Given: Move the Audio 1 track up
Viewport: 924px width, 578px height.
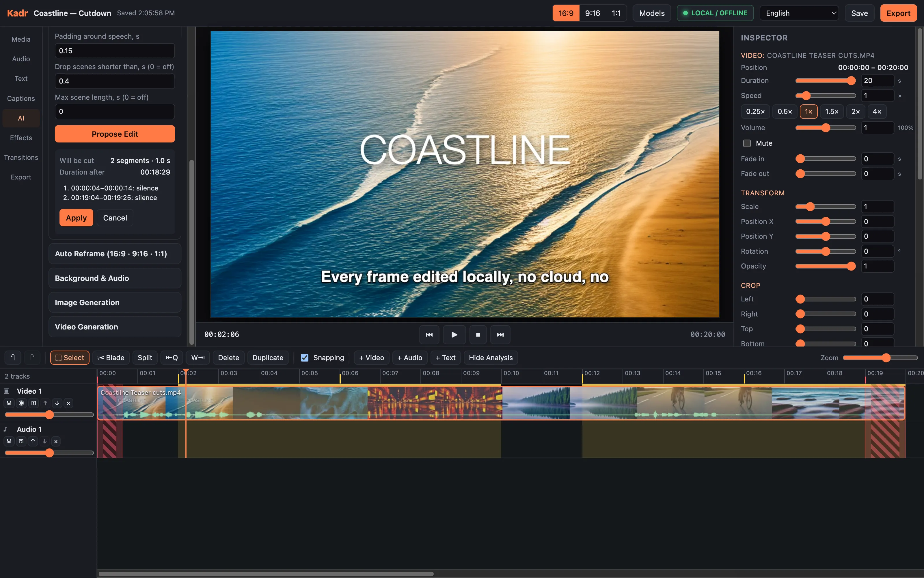Looking at the screenshot, I should (x=33, y=441).
